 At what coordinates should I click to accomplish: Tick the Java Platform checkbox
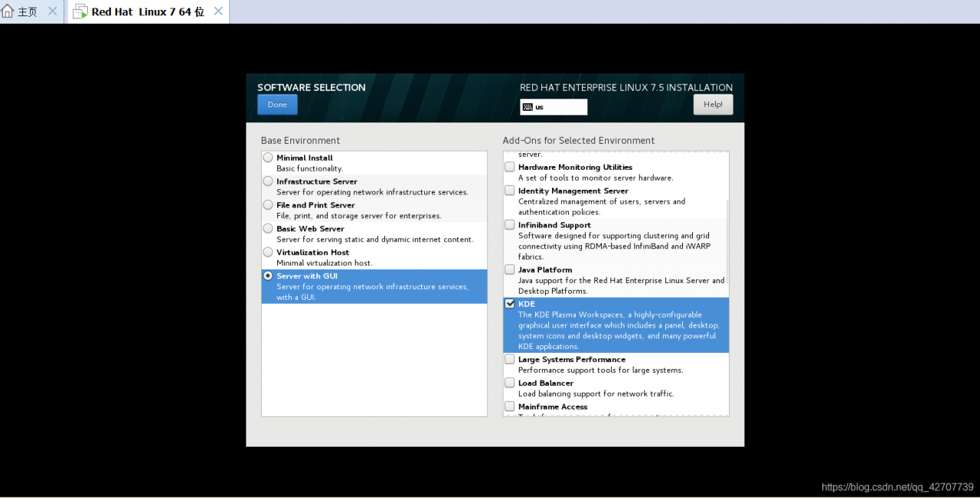click(510, 269)
